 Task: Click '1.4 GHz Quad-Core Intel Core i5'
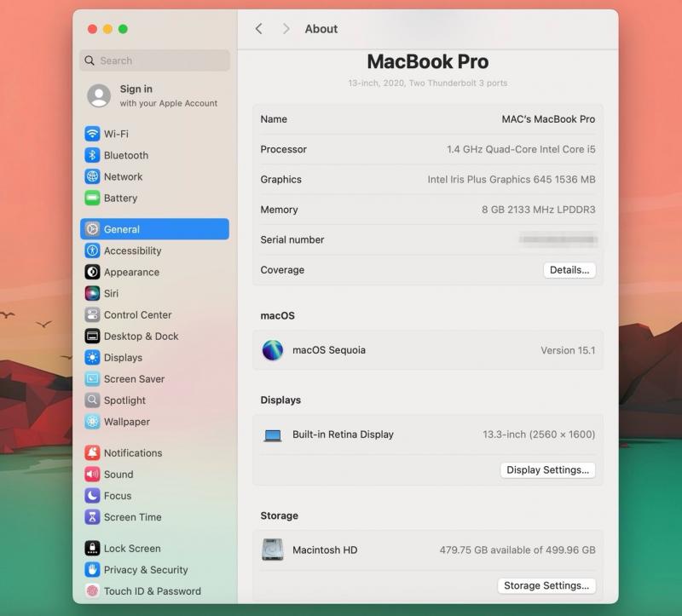[521, 149]
